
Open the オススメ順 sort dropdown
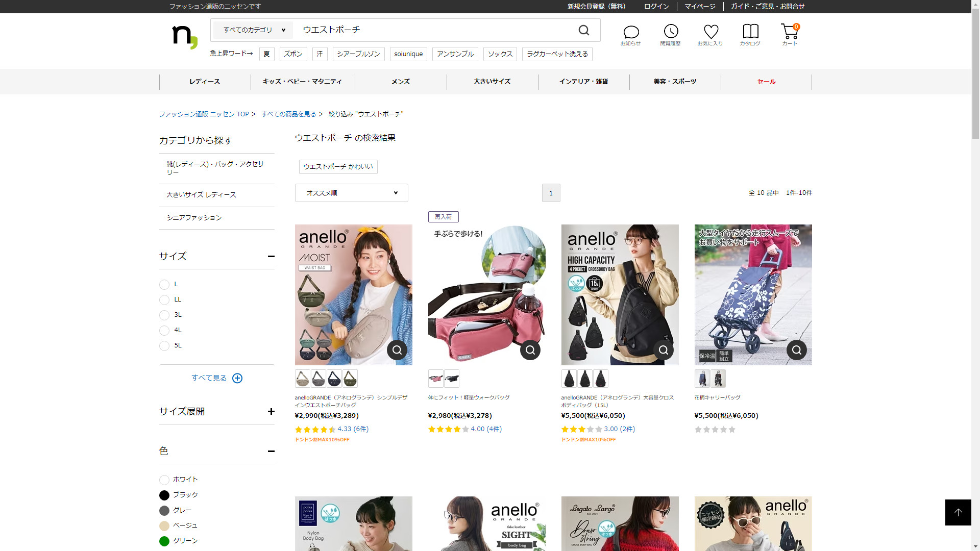click(x=351, y=193)
